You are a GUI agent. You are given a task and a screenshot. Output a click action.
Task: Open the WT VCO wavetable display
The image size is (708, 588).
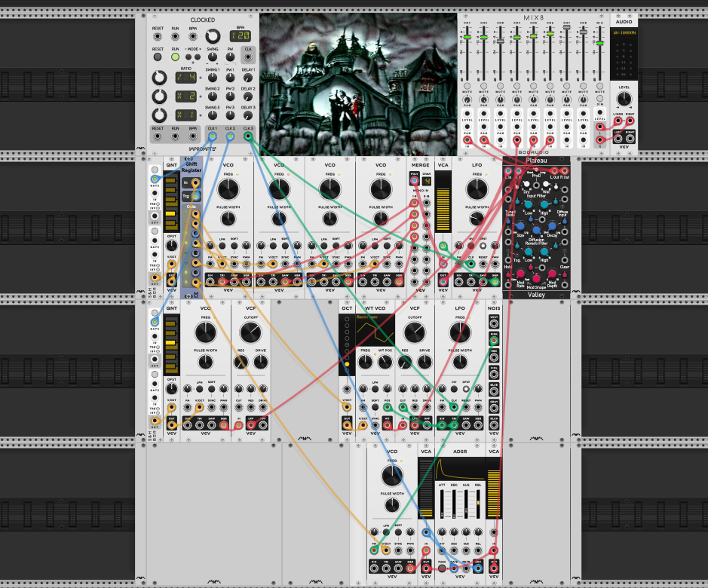[375, 332]
